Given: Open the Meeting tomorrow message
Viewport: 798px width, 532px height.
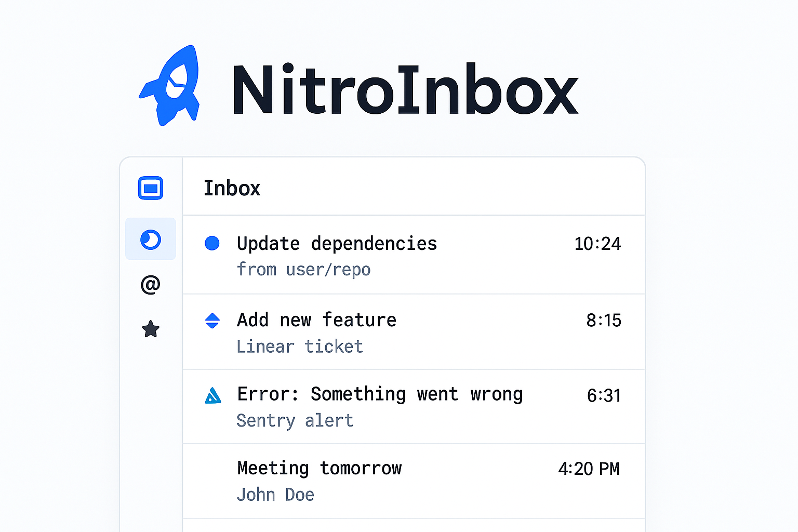Looking at the screenshot, I should tap(319, 468).
